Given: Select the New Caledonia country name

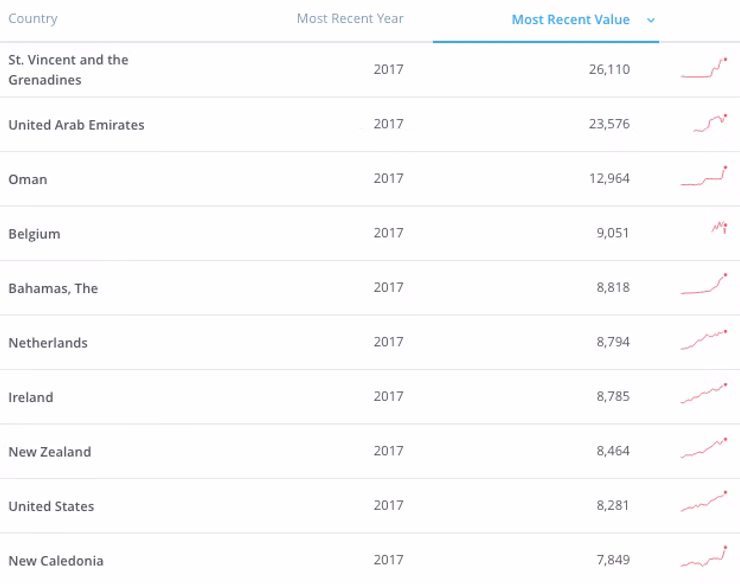Looking at the screenshot, I should 56,561.
